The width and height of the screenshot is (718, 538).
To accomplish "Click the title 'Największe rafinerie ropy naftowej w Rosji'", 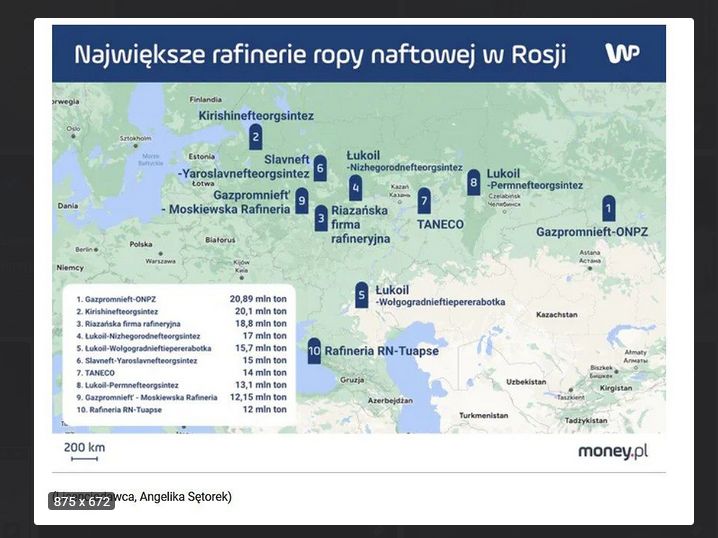I will click(320, 54).
